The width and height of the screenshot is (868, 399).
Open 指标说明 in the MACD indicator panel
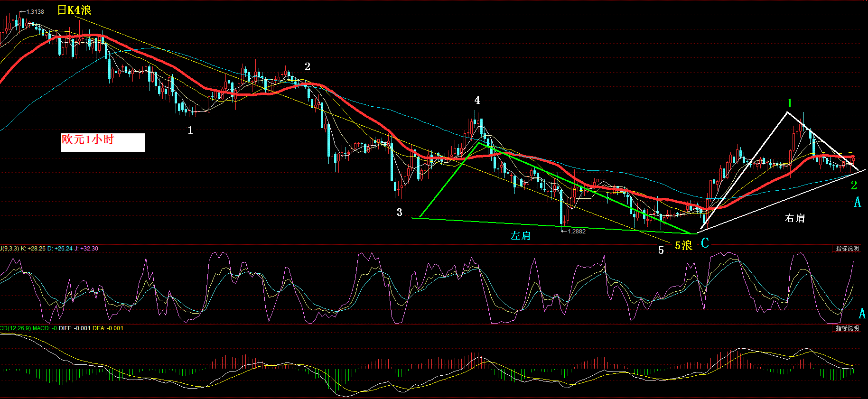coord(847,328)
